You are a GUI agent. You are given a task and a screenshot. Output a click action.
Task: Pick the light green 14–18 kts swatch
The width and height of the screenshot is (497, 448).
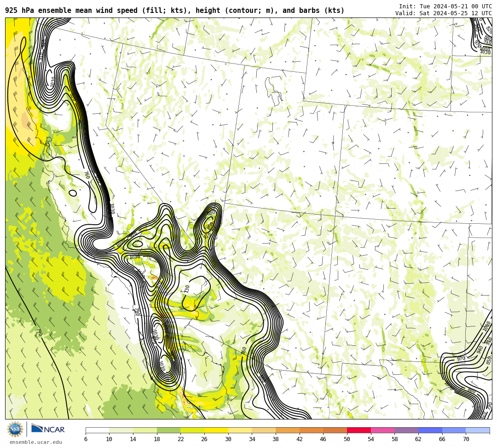(145, 430)
